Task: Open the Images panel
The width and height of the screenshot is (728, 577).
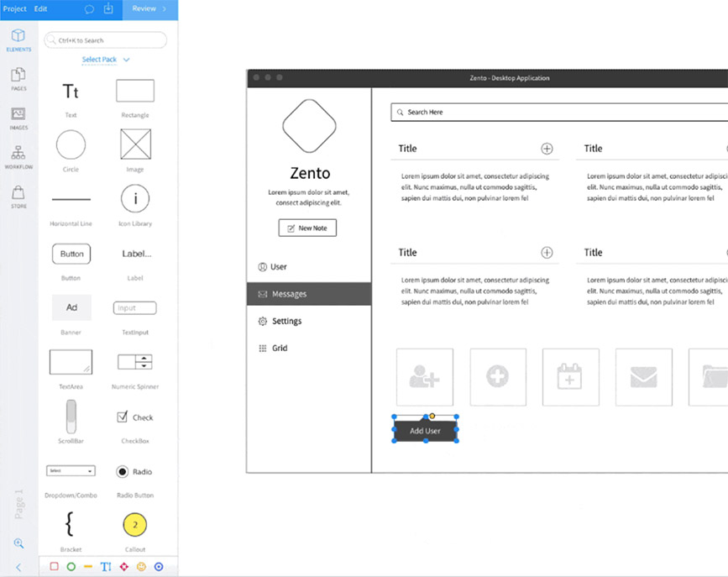Action: point(18,118)
